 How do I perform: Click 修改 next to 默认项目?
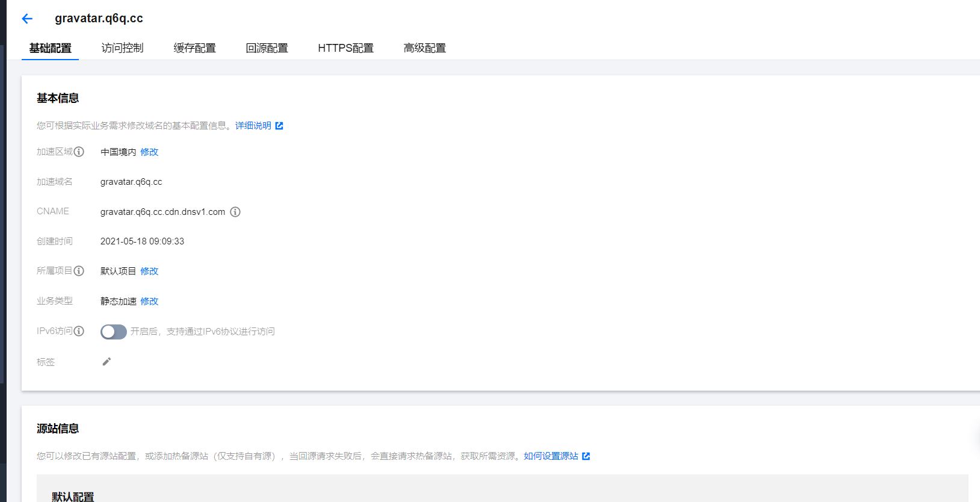149,271
